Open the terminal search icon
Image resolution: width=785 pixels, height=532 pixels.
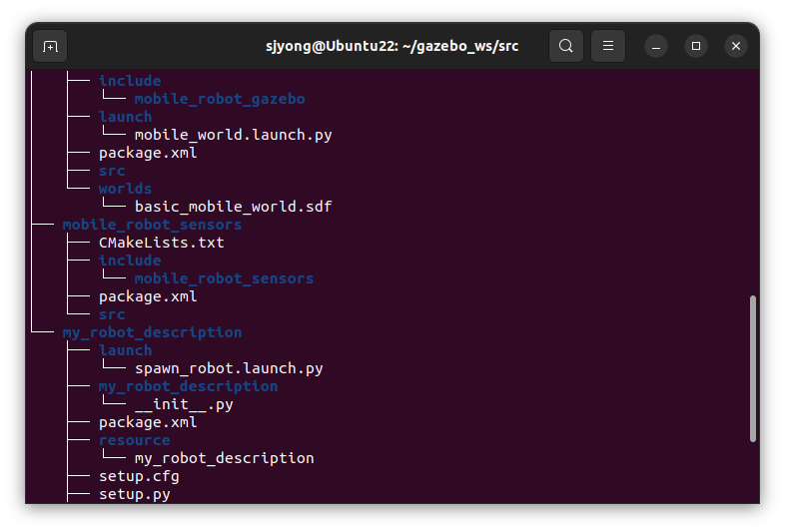tap(565, 46)
